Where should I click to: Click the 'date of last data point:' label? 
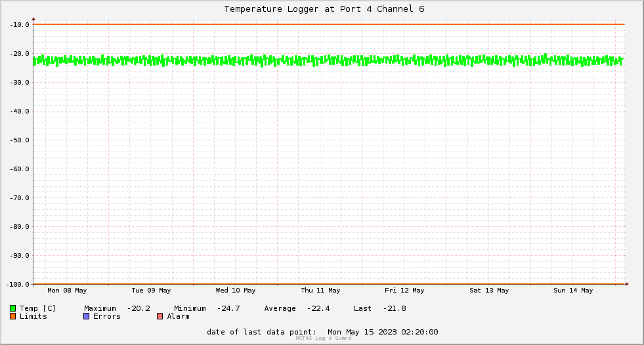click(262, 332)
